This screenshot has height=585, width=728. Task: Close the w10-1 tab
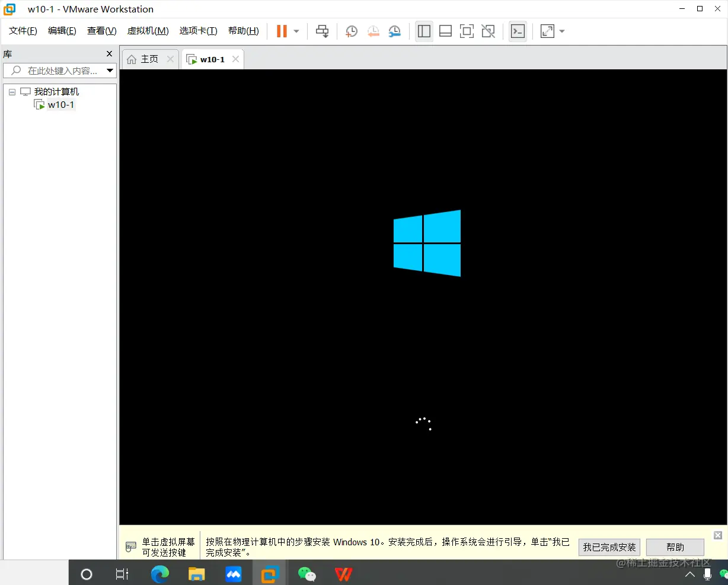235,59
